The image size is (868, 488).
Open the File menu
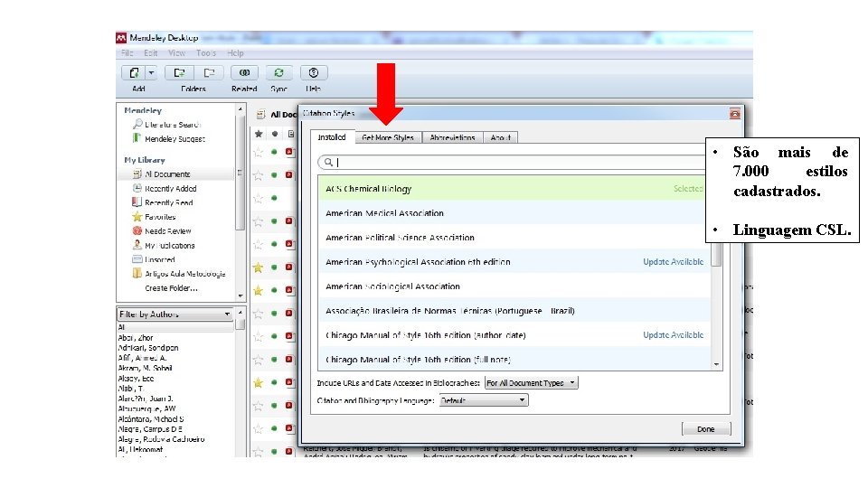click(127, 53)
